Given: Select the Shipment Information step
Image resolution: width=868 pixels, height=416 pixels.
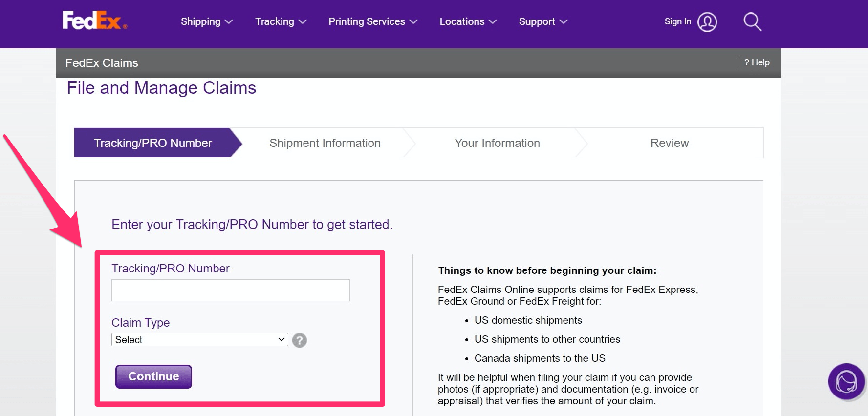Looking at the screenshot, I should [325, 143].
